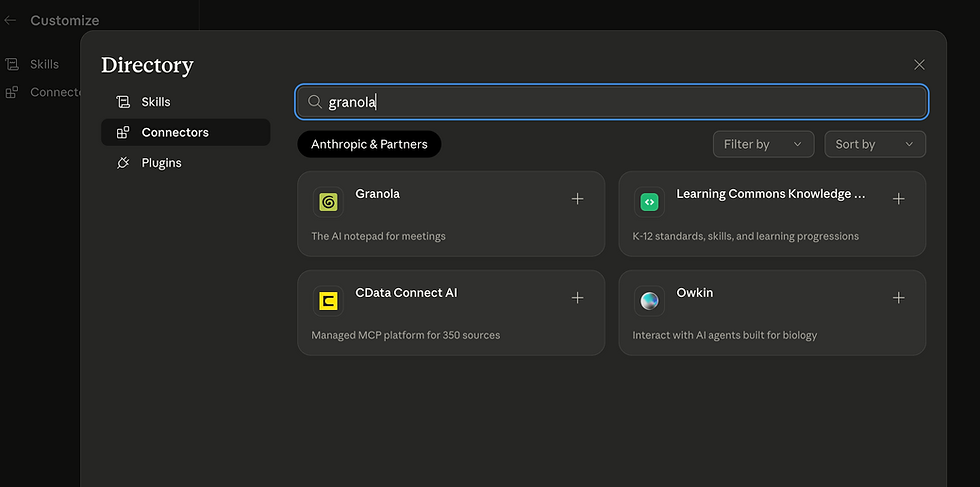The height and width of the screenshot is (487, 980).
Task: Toggle the Anthropic & Partners filter chip
Action: tap(369, 144)
